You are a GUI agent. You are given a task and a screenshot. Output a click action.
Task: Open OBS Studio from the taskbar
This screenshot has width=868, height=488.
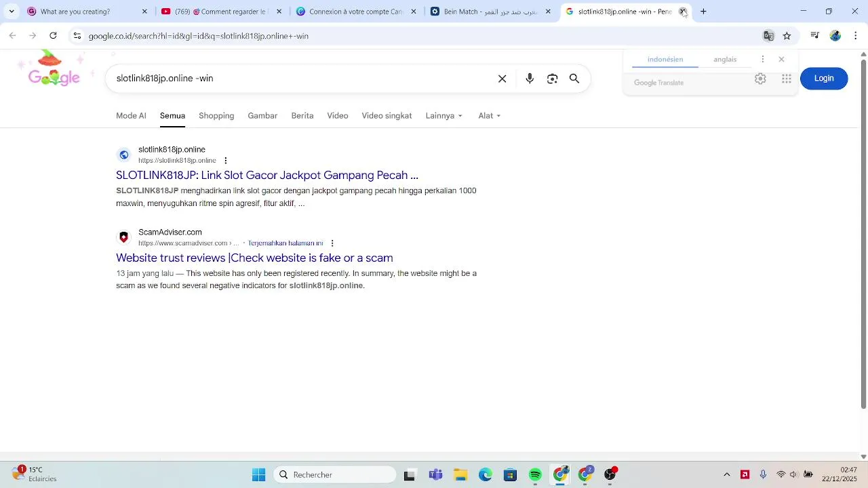point(610,475)
